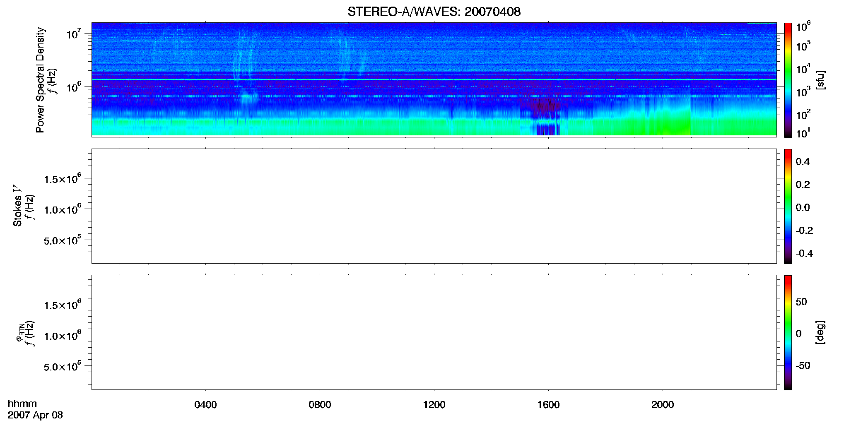This screenshot has width=868, height=447.
Task: Click the 1.5×10^6 tick on Stokes V axis
Action: coord(63,179)
